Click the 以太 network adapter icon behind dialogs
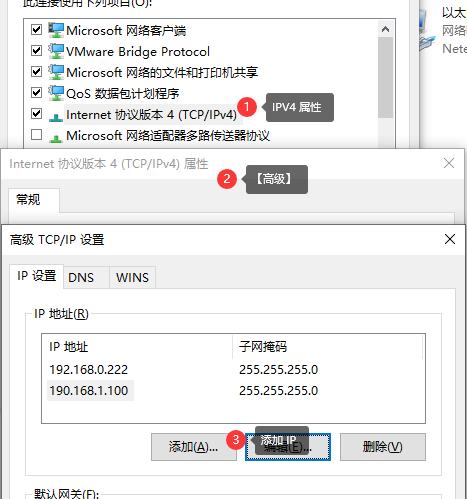The width and height of the screenshot is (467, 499). click(427, 31)
